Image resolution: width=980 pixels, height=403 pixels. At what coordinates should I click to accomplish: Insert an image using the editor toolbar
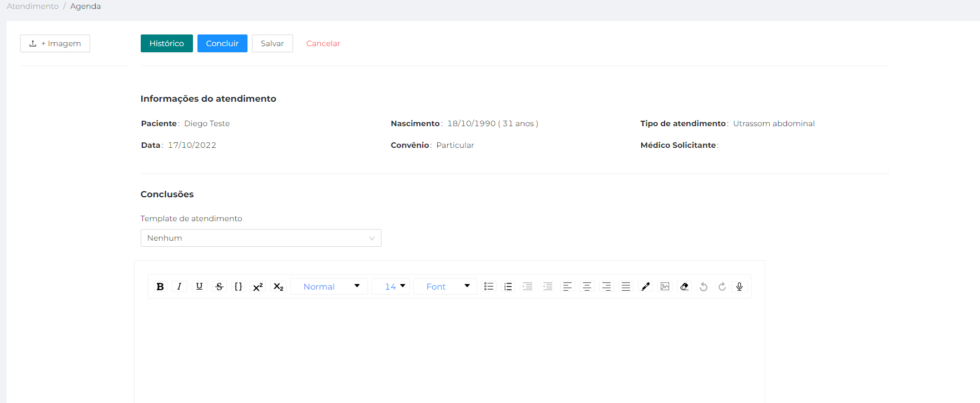point(665,287)
